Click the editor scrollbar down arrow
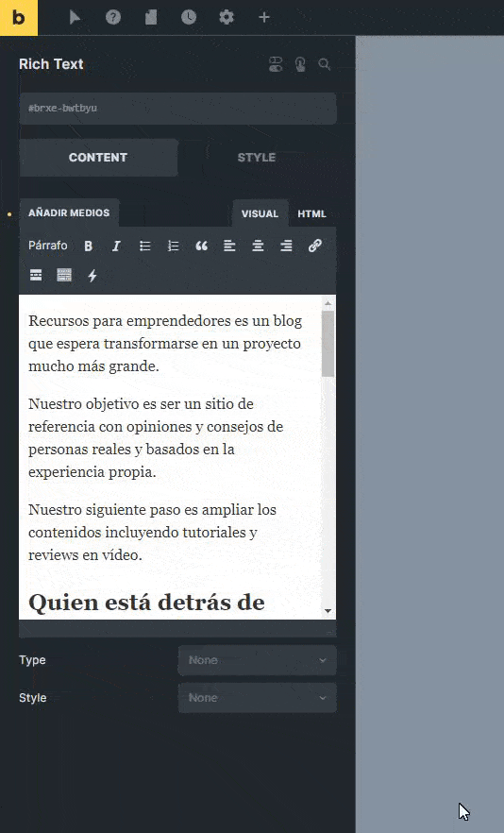The image size is (504, 833). 328,611
